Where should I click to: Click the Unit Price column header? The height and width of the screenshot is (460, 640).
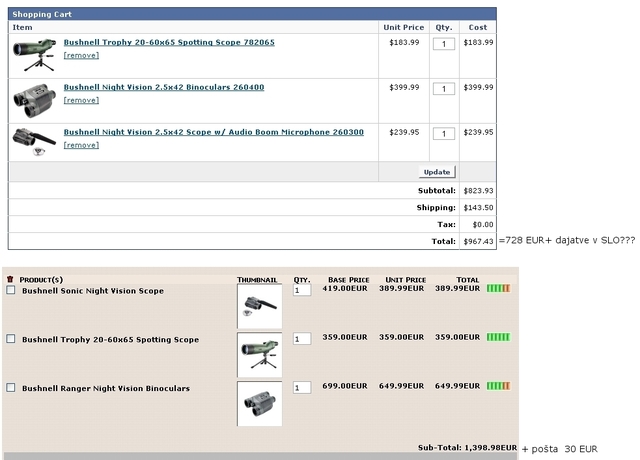click(x=404, y=27)
